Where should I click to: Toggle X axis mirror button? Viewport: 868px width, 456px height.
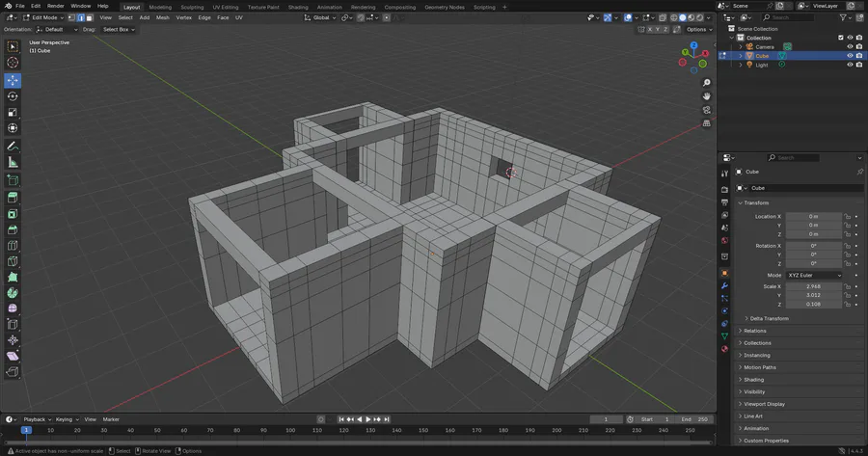[650, 29]
